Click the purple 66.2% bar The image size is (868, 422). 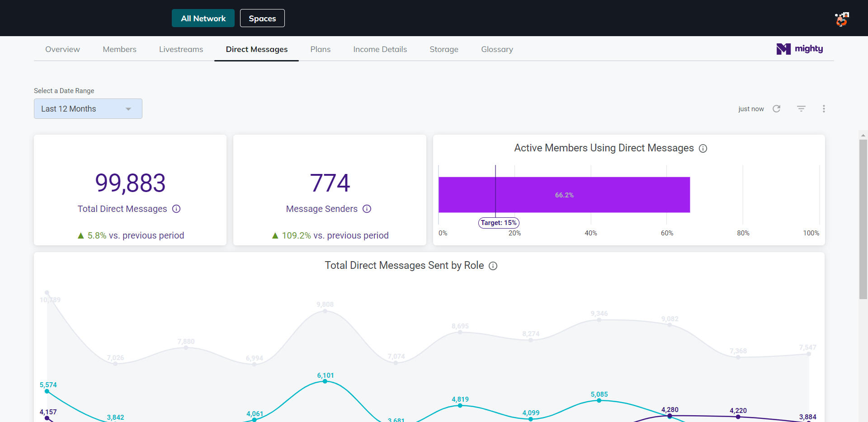click(564, 195)
